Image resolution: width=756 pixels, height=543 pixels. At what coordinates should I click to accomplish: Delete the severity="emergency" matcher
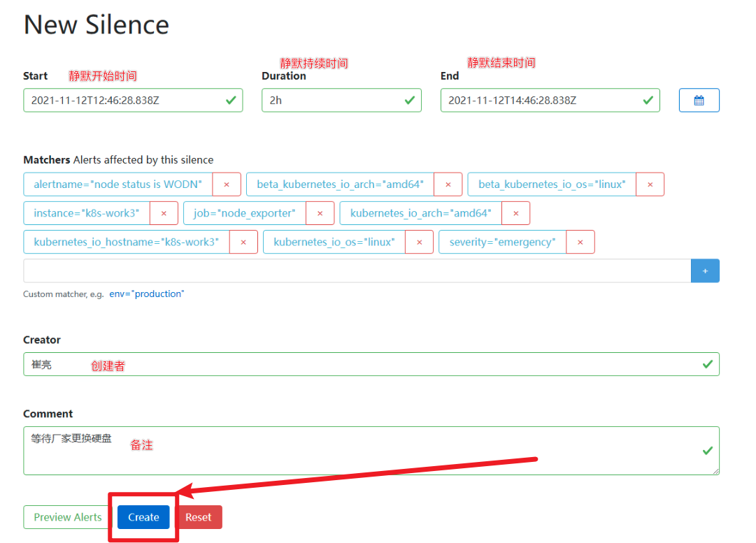pyautogui.click(x=580, y=242)
